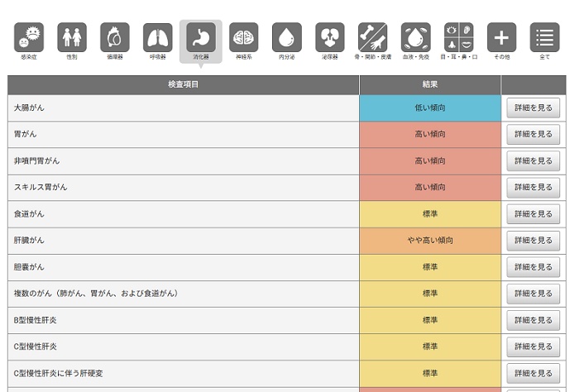Click the blue 低い傾向 result cell

[430, 108]
